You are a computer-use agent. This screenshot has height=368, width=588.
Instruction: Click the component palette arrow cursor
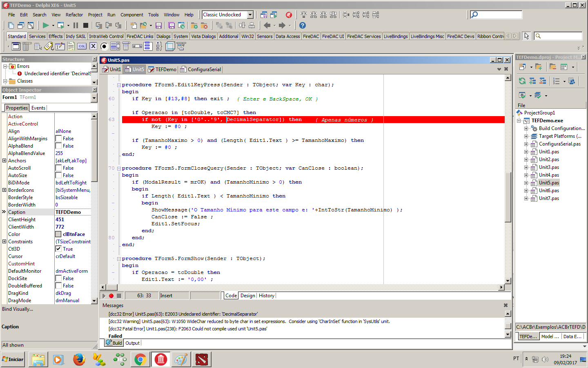527,36
